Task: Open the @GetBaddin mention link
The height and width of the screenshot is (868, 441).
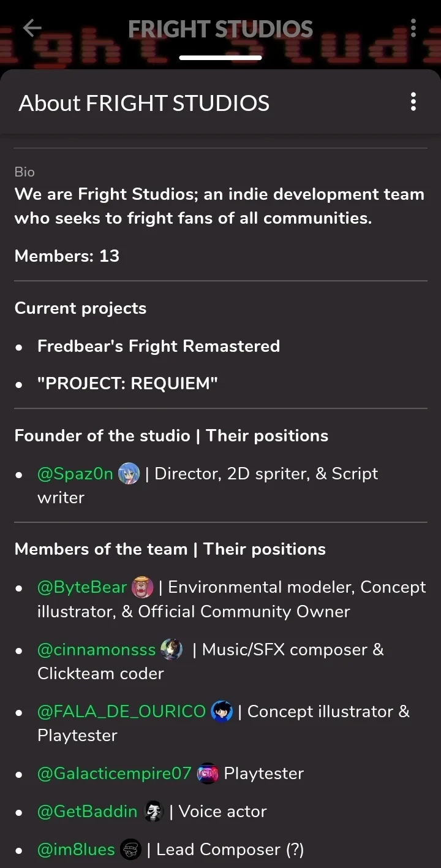Action: [x=88, y=812]
